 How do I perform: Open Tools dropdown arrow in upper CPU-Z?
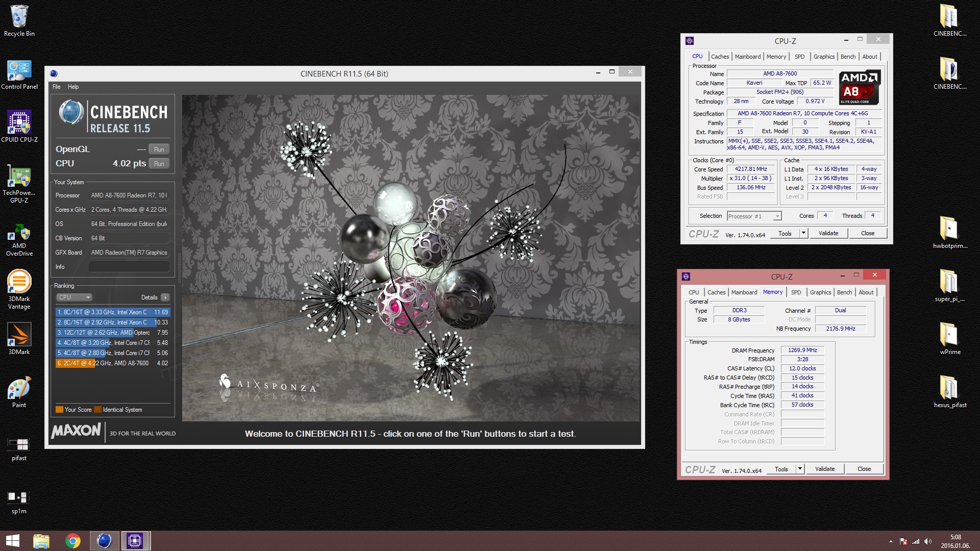[x=803, y=233]
